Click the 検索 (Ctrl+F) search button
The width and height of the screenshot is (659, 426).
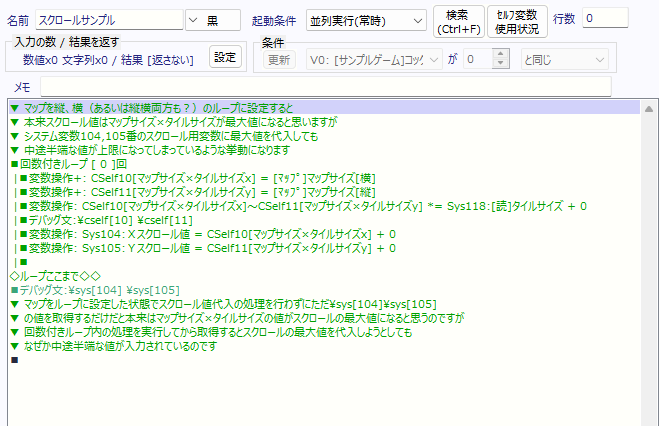click(x=459, y=19)
